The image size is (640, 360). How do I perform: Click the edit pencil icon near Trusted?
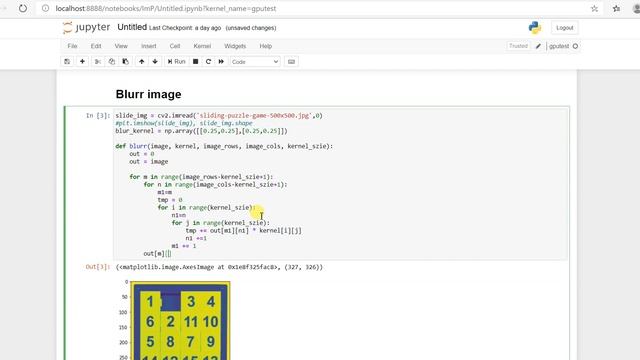(x=538, y=46)
